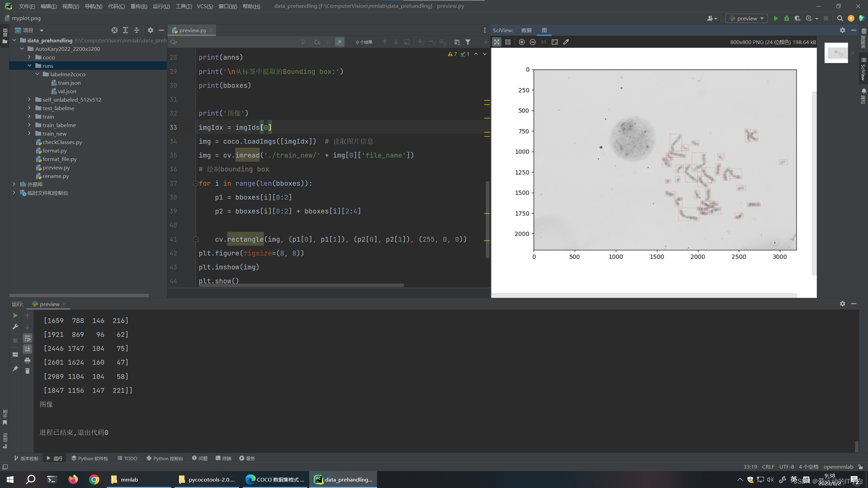Toggle the regex search option
The height and width of the screenshot is (488, 868).
(x=339, y=42)
